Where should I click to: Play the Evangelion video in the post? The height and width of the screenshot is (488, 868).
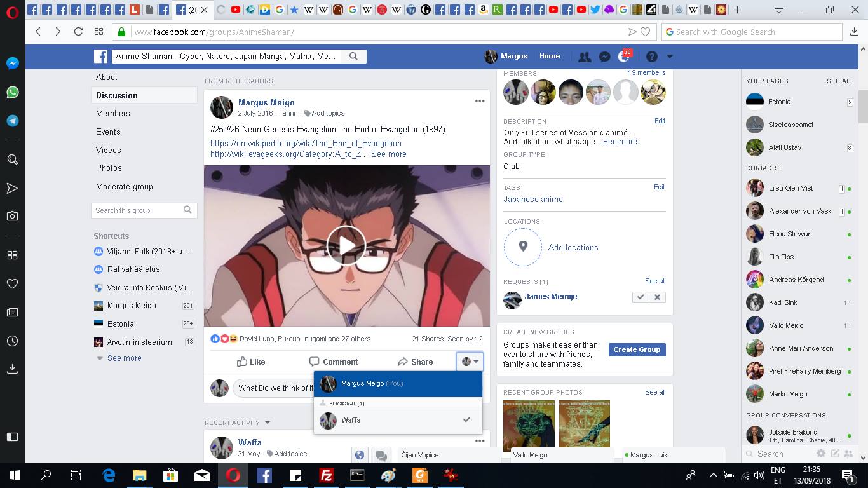[346, 246]
